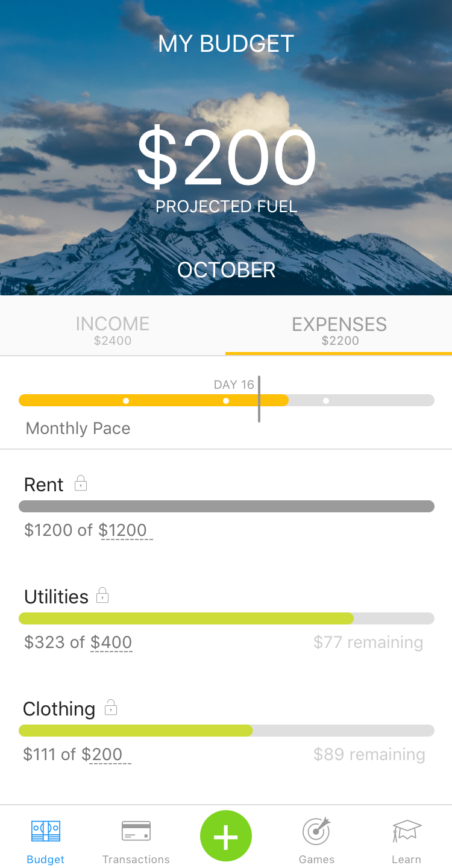Tap the $200 Projected Fuel amount
Image resolution: width=452 pixels, height=868 pixels.
pyautogui.click(x=226, y=158)
